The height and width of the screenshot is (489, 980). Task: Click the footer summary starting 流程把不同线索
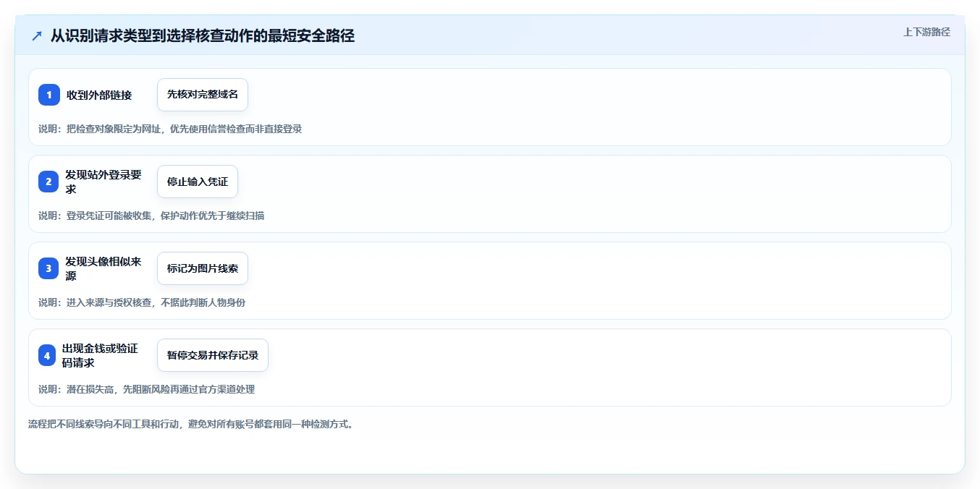pyautogui.click(x=191, y=424)
